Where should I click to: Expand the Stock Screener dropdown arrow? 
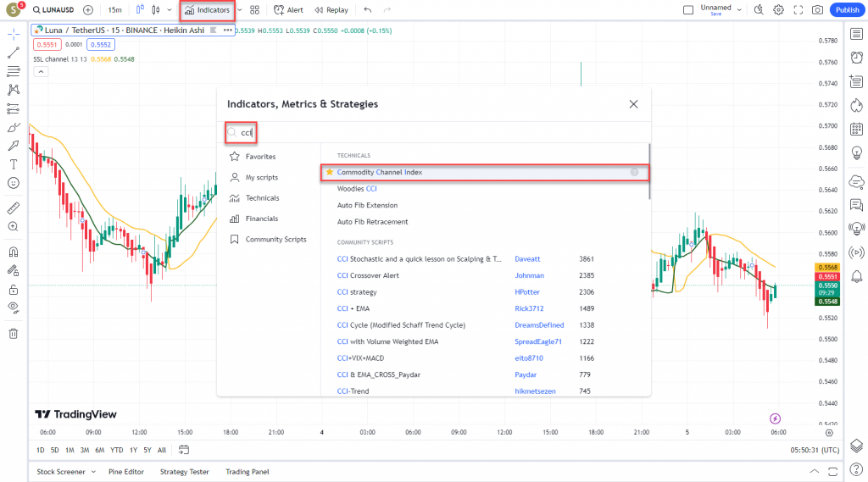(93, 472)
